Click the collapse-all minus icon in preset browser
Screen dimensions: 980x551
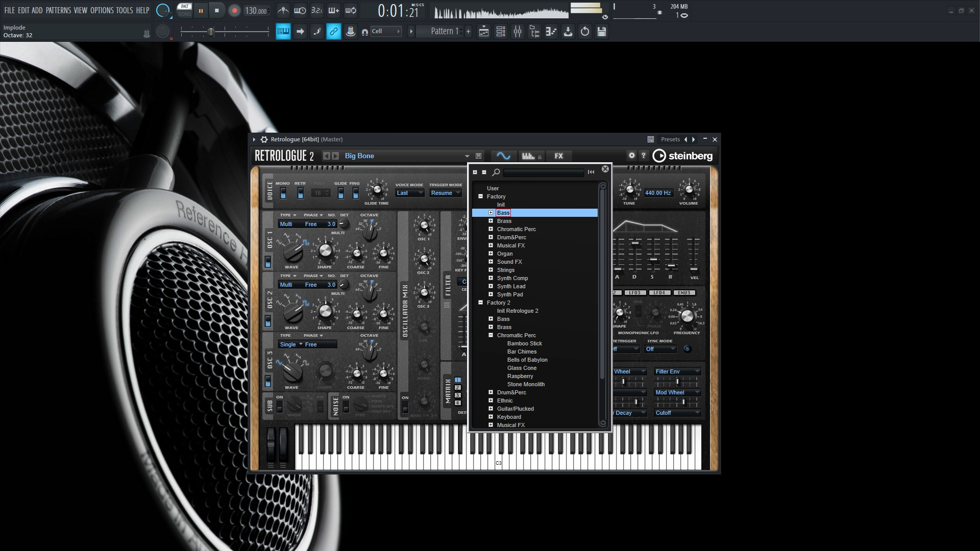pyautogui.click(x=484, y=172)
